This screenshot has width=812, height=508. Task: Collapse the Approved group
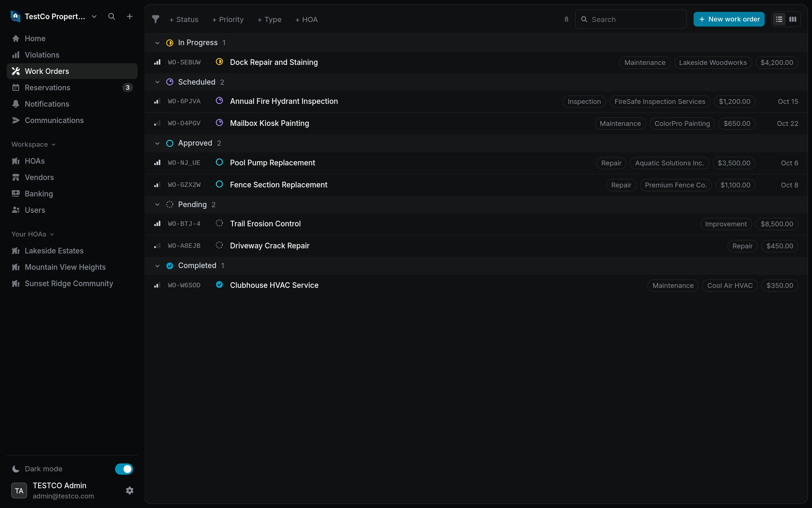pos(157,143)
